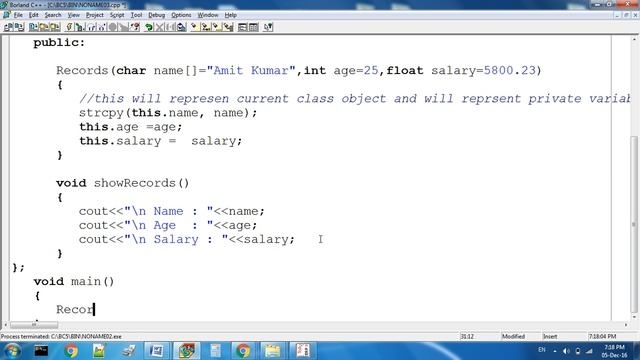This screenshot has height=360, width=640.
Task: Click the 'void showRecords()' line
Action: click(123, 183)
